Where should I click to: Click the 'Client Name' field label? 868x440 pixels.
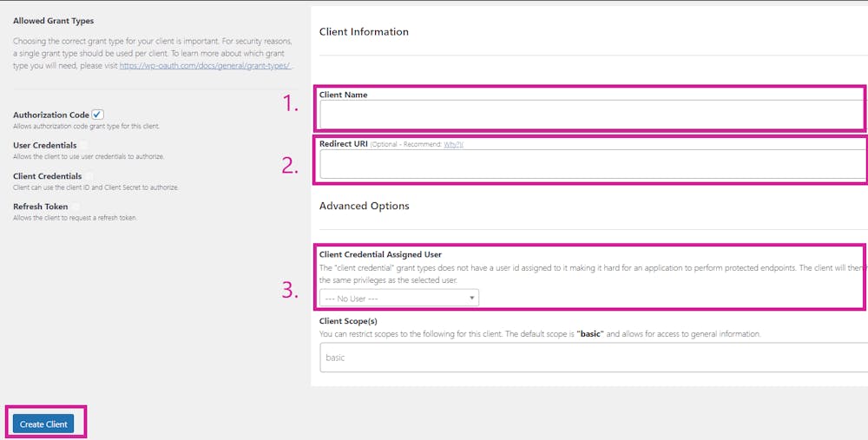pyautogui.click(x=343, y=95)
